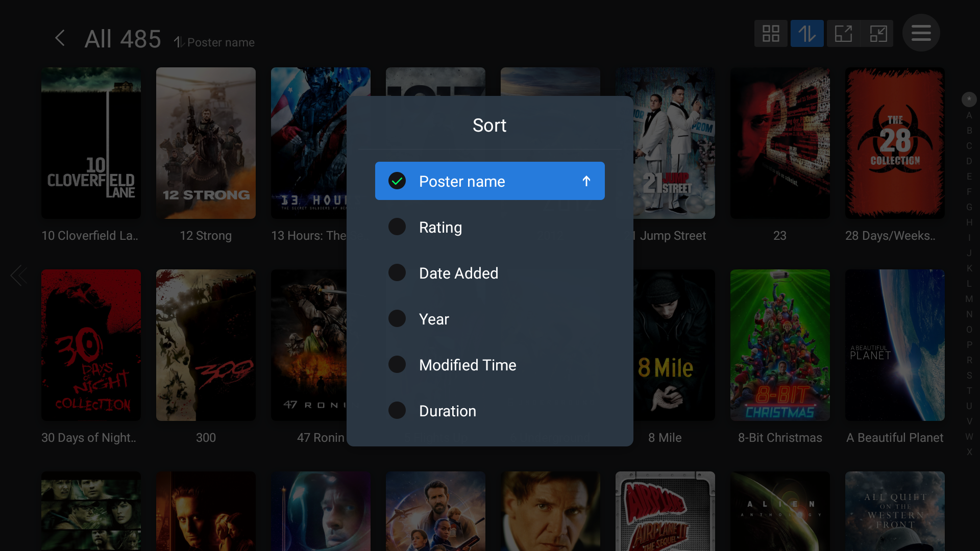This screenshot has width=980, height=551.
Task: Jump to letter T in index
Action: [x=969, y=391]
